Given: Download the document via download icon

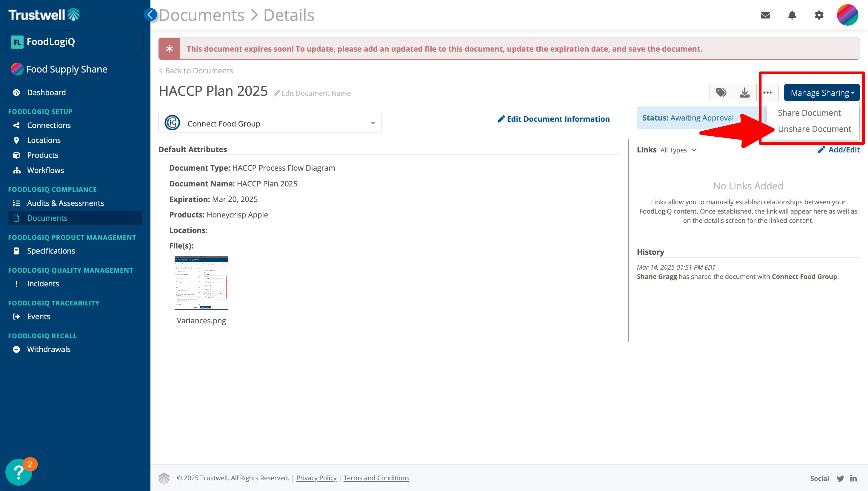Looking at the screenshot, I should tap(744, 92).
